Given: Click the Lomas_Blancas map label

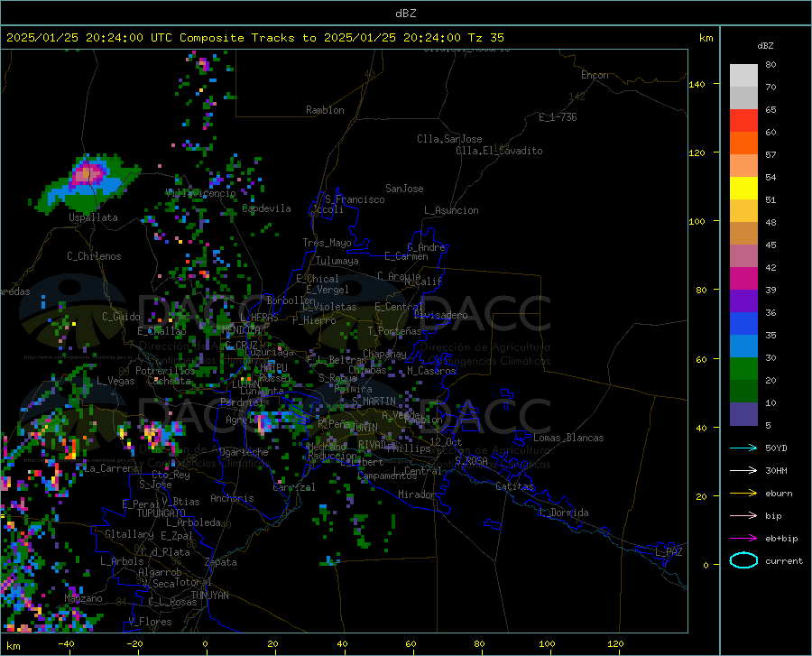Looking at the screenshot, I should 568,438.
